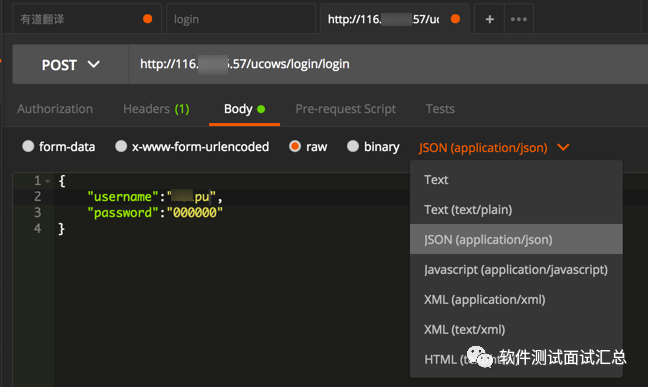Switch to the login request tab
Screen dimensions: 648x387
[x=241, y=19]
